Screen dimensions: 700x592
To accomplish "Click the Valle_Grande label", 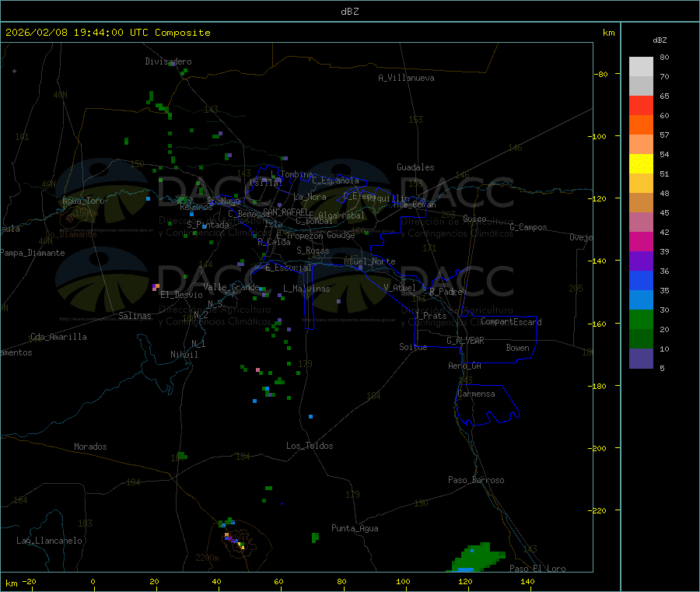I will [x=231, y=286].
